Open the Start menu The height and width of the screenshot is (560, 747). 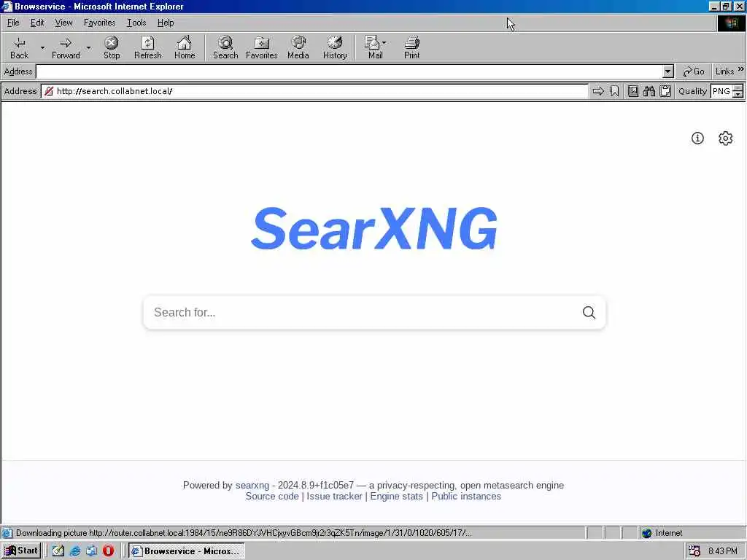[21, 551]
